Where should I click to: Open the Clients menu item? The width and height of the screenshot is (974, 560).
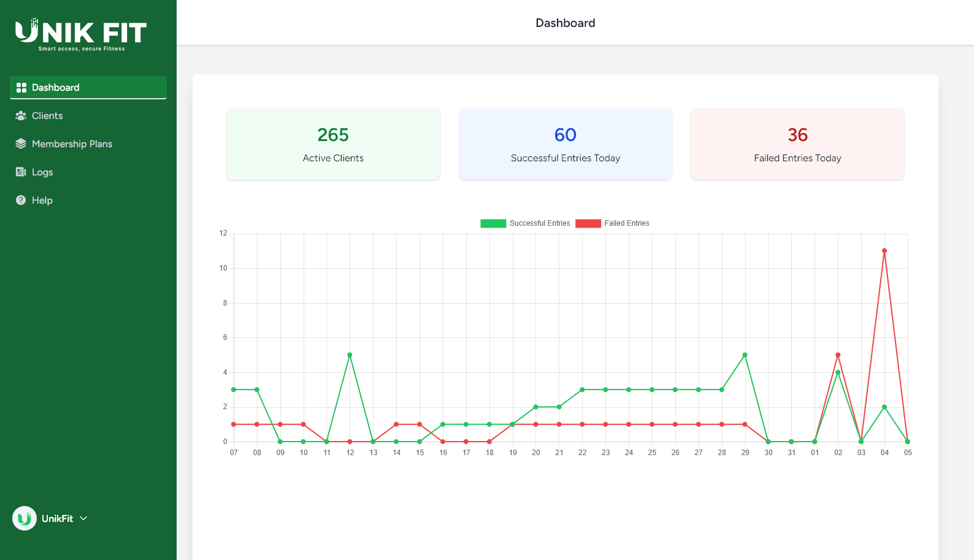click(x=47, y=116)
